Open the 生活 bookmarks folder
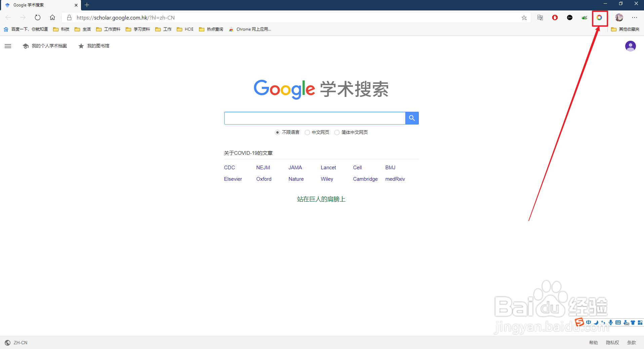Image resolution: width=644 pixels, height=349 pixels. 83,29
